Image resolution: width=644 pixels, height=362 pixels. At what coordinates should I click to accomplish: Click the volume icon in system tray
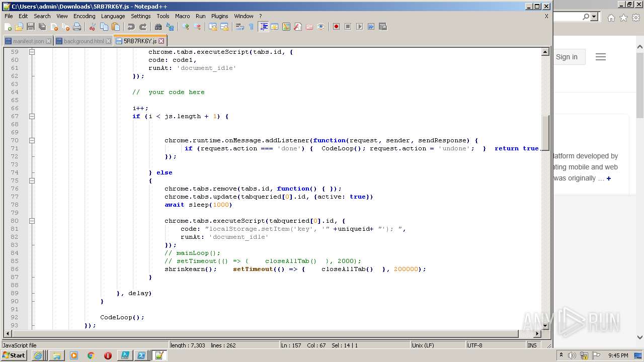pos(572,355)
